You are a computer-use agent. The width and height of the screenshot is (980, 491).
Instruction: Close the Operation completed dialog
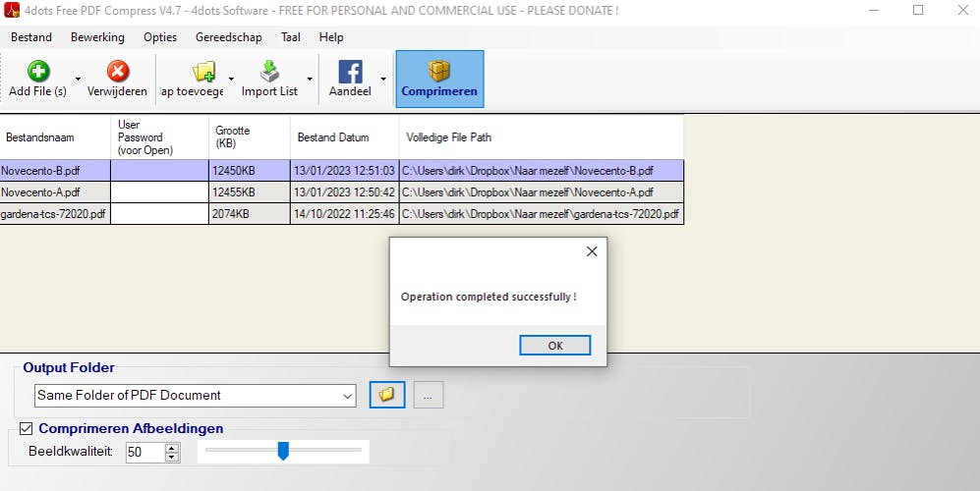(592, 251)
